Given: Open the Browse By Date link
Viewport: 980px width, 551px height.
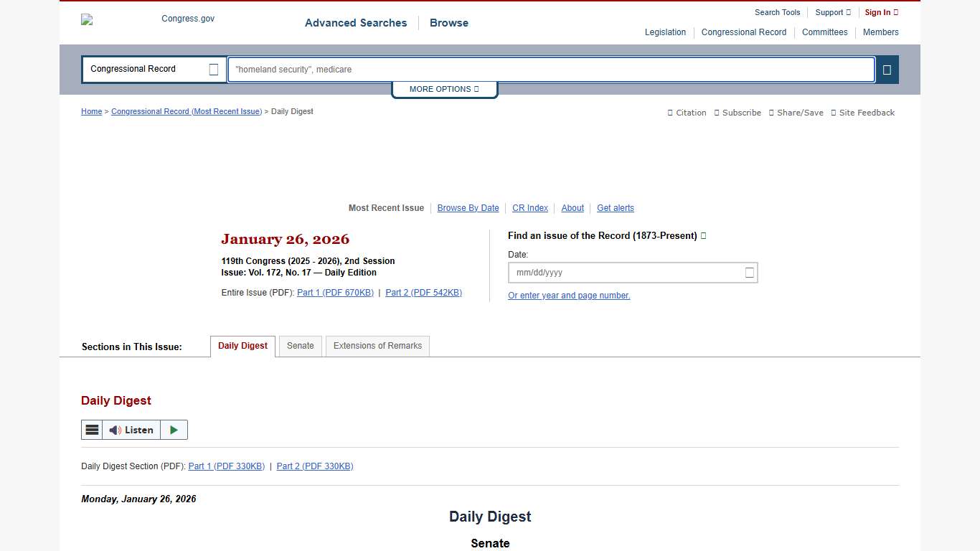Looking at the screenshot, I should pyautogui.click(x=468, y=208).
